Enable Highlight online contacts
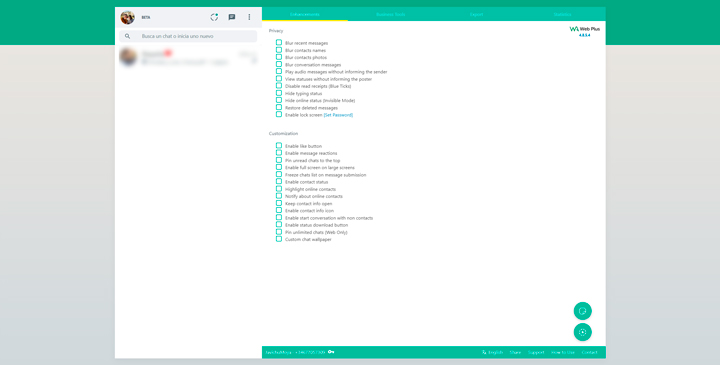This screenshot has width=720, height=365. (279, 189)
